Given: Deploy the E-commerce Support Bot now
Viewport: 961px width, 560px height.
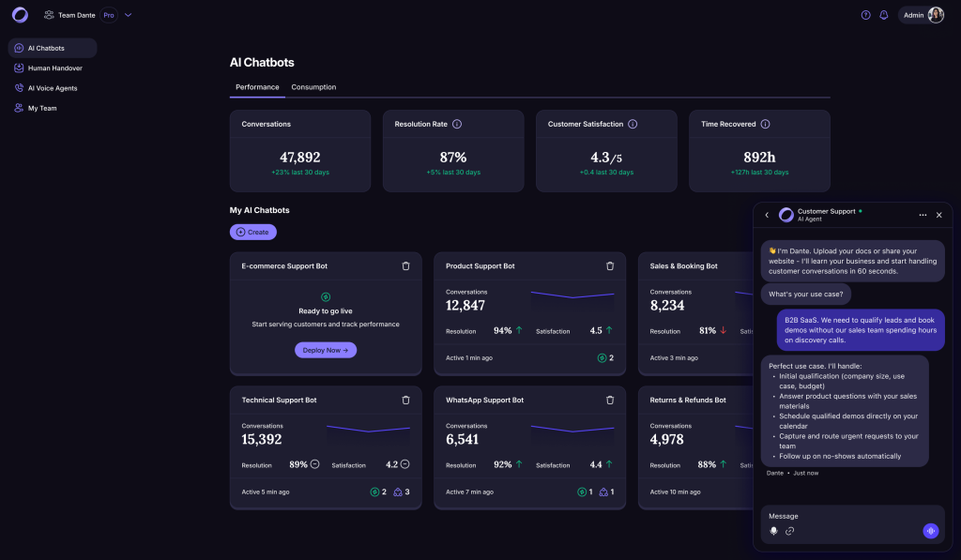Looking at the screenshot, I should click(325, 350).
